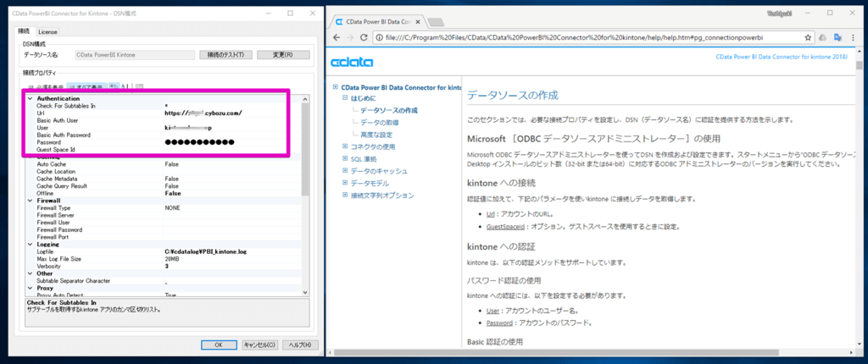Select the Guest Space Id property row
This screenshot has width=868, height=364.
(x=164, y=149)
